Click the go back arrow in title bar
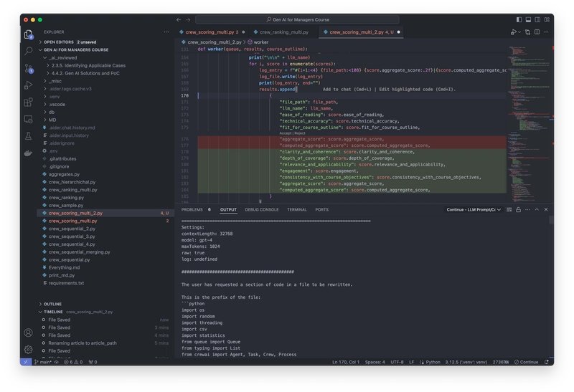 point(178,20)
